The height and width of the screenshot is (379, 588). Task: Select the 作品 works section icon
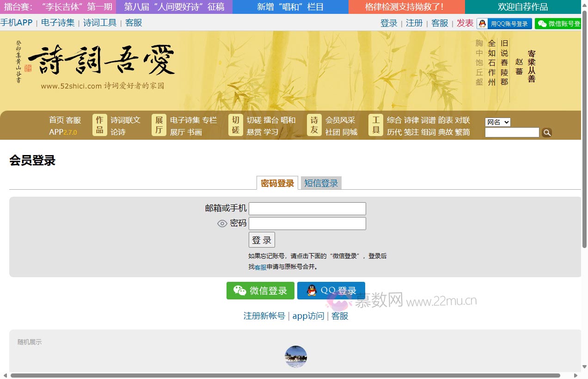(x=99, y=124)
